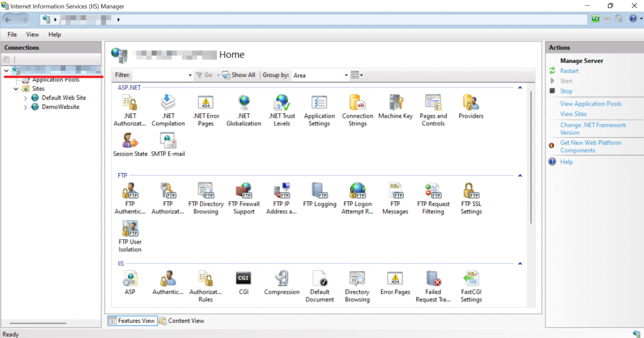Open the ASP feature in IIS section
Screen dimensions: 644x338
(x=130, y=283)
